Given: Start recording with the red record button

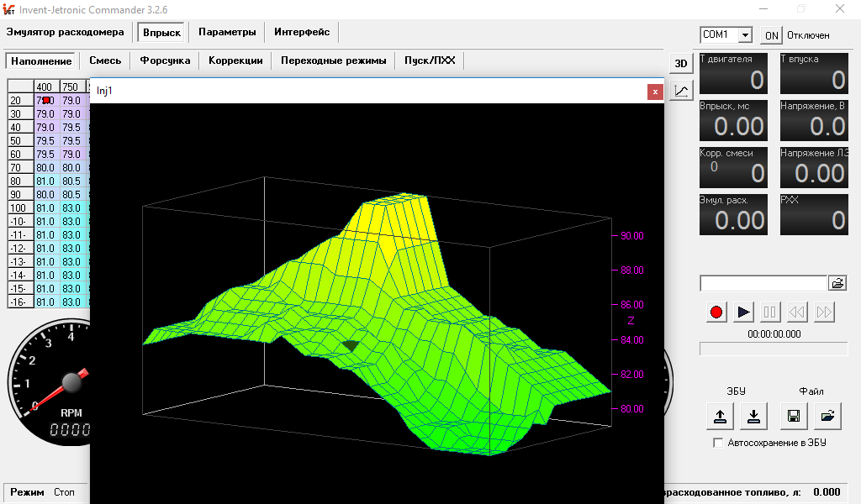Looking at the screenshot, I should click(716, 312).
